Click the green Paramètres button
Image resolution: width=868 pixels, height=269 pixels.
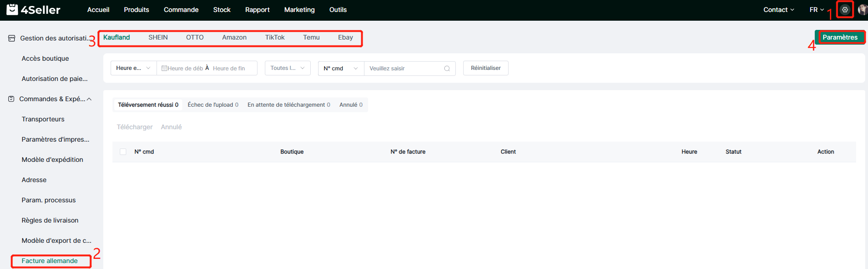(840, 37)
